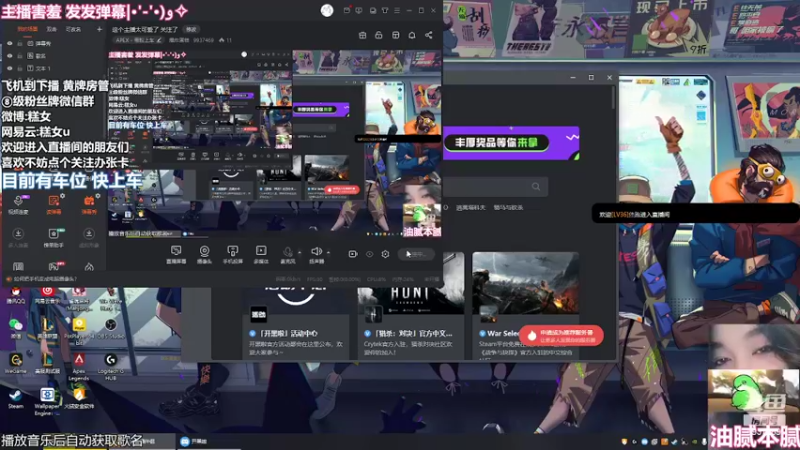Open the 「猎杀:对决」官方中文 server card
The image size is (800, 450).
[x=411, y=305]
